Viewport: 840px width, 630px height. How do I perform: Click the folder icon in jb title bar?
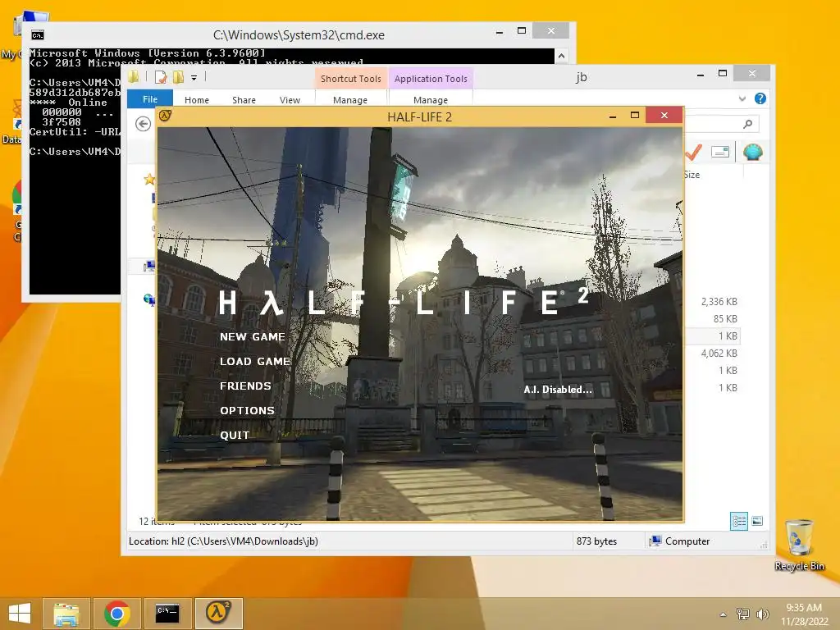pos(134,77)
